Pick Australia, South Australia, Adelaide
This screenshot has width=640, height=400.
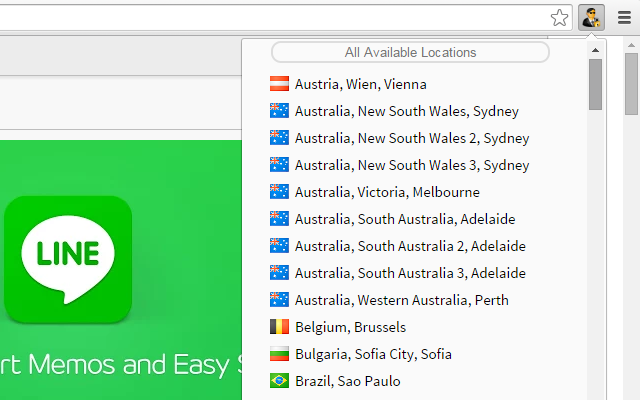pos(405,219)
